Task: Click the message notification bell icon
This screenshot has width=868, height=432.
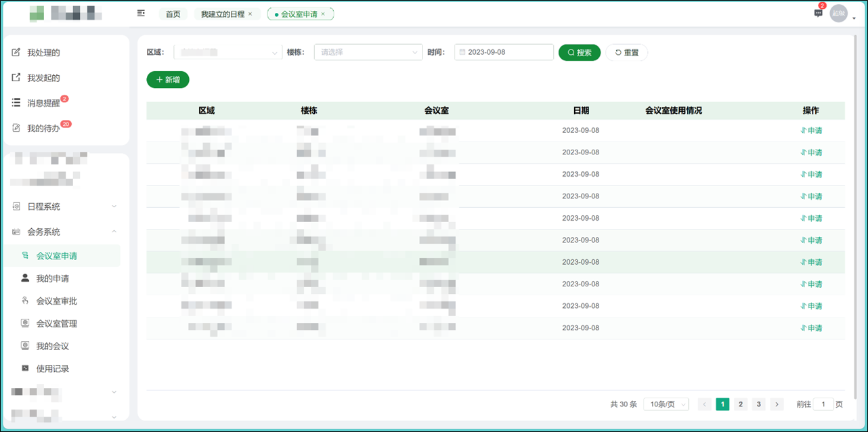Action: 817,13
